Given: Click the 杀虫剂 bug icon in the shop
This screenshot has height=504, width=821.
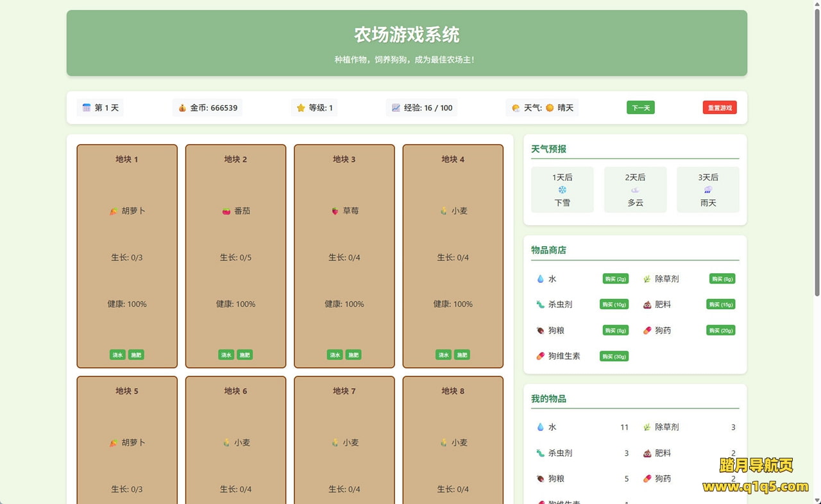Looking at the screenshot, I should 540,305.
